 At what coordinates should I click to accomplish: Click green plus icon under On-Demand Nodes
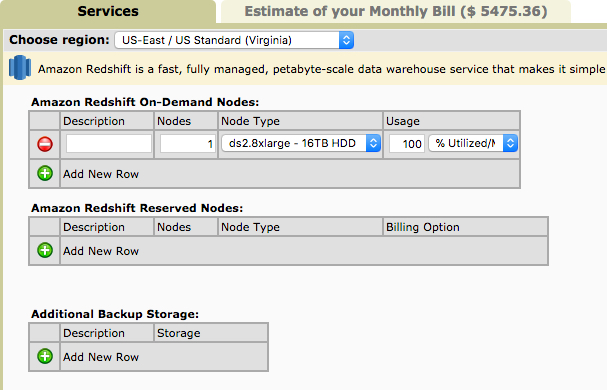pyautogui.click(x=45, y=174)
